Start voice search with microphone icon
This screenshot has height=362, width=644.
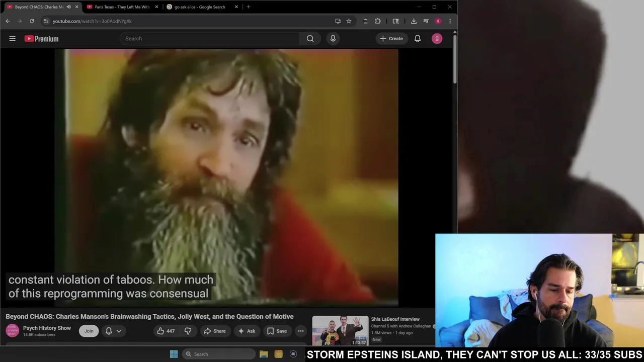pos(333,39)
